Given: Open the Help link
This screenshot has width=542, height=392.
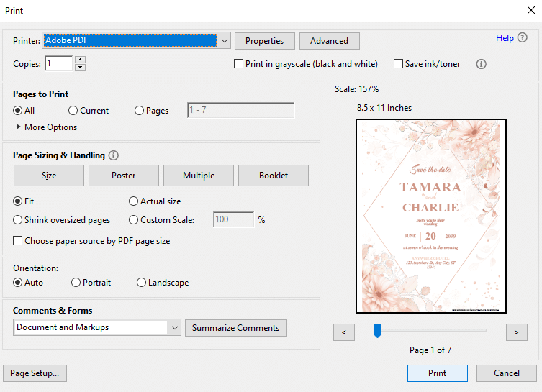Looking at the screenshot, I should pyautogui.click(x=505, y=38).
